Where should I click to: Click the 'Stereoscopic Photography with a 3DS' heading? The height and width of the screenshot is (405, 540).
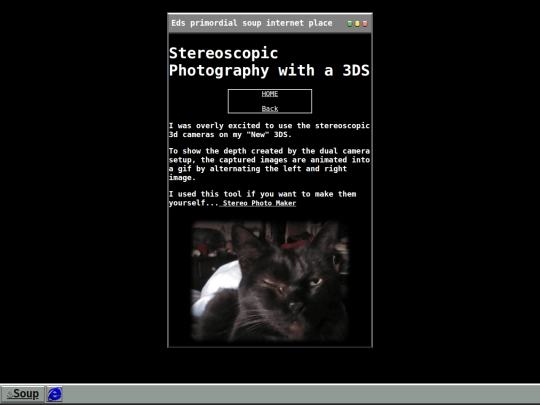point(269,62)
